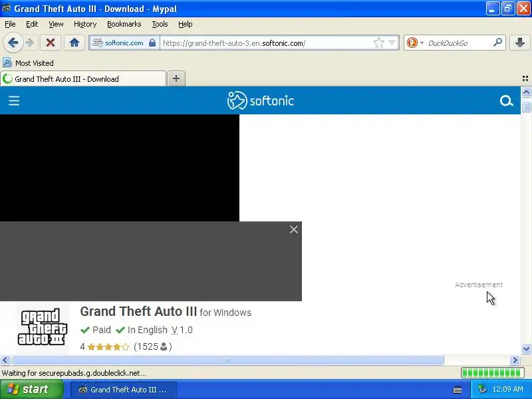The width and height of the screenshot is (532, 399).
Task: Go back with the browser Back arrow
Action: click(x=13, y=43)
